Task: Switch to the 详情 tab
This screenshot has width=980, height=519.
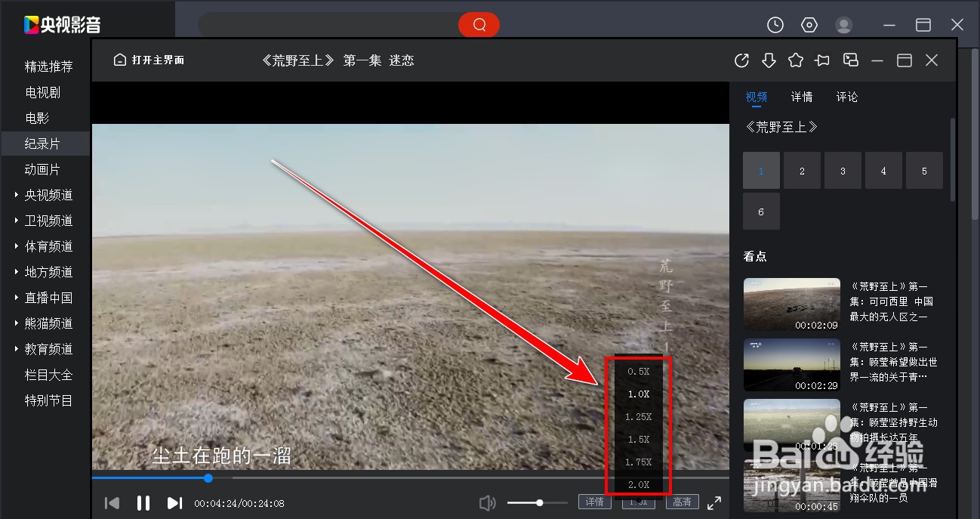Action: coord(802,97)
